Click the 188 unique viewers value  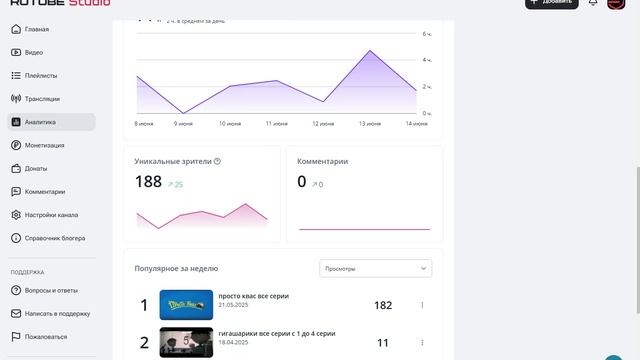[x=148, y=182]
